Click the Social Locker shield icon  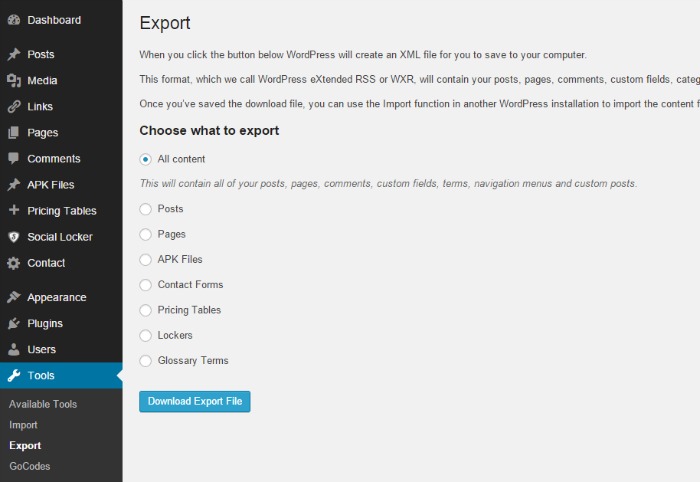pos(14,237)
